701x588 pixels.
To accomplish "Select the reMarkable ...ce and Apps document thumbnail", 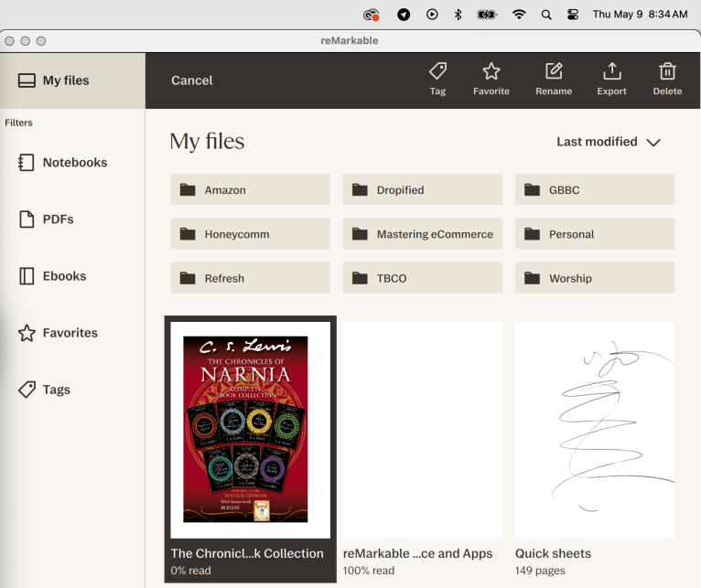I will (x=423, y=430).
